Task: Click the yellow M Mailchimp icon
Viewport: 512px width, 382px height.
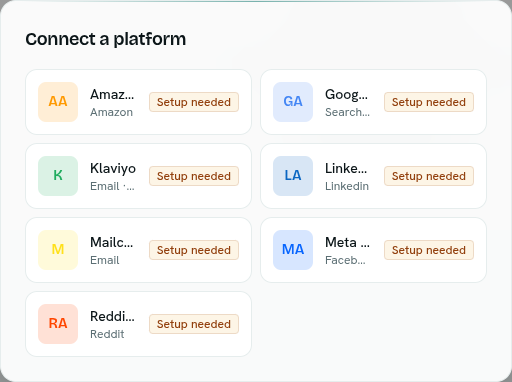Action: (58, 250)
